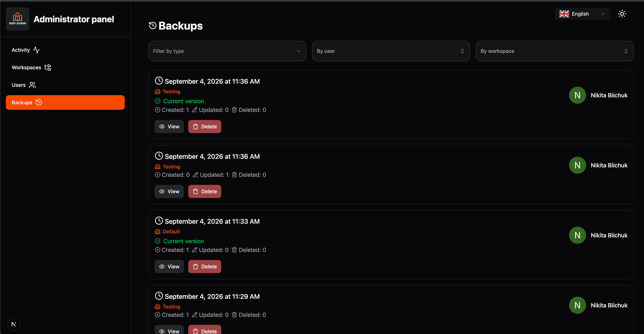Select the Backups sidebar item
The height and width of the screenshot is (334, 644).
[x=65, y=102]
